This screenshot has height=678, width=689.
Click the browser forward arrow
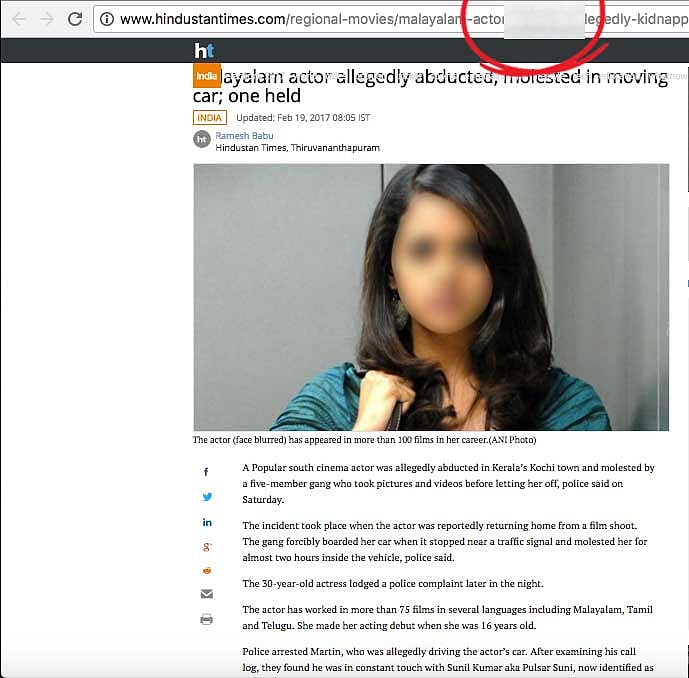coord(47,19)
